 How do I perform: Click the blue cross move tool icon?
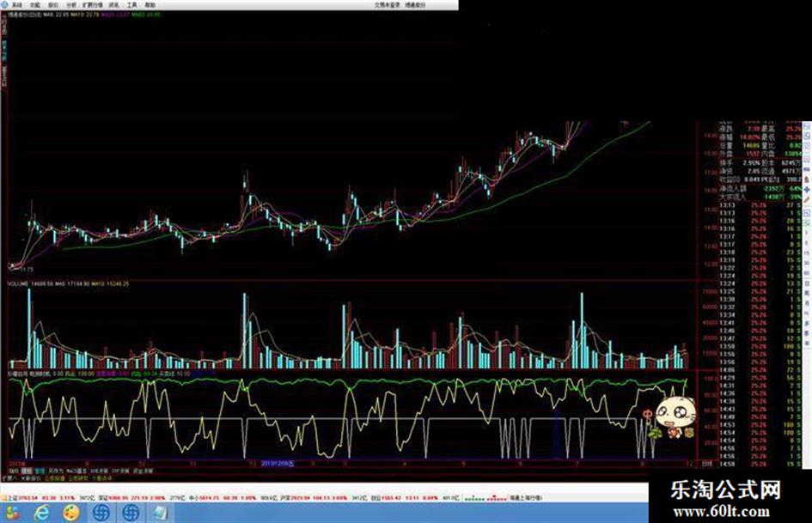(x=806, y=190)
